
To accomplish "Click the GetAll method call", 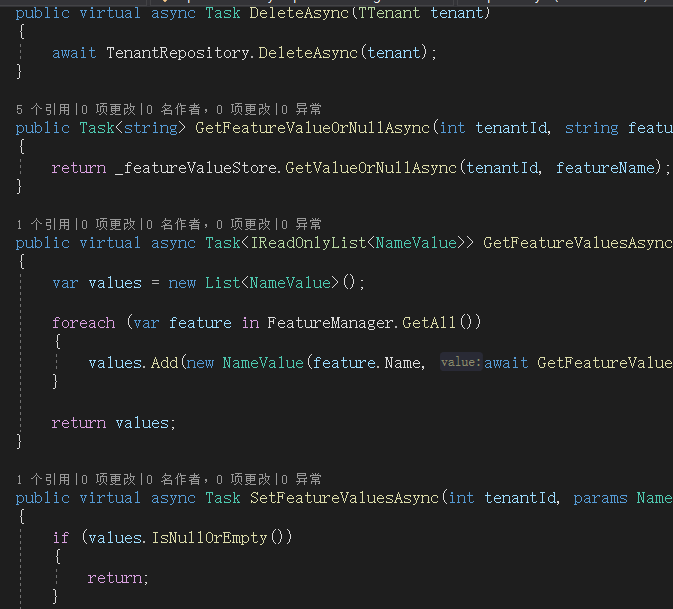I will [x=429, y=323].
